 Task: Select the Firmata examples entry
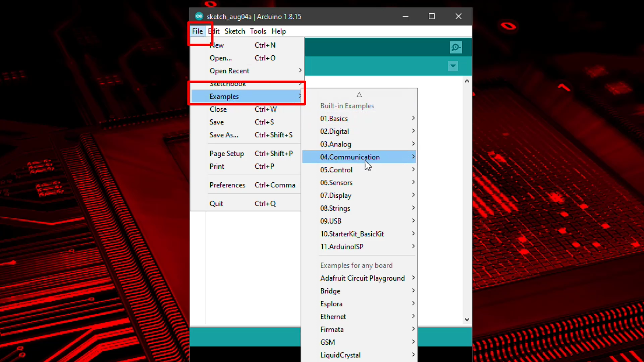(x=332, y=329)
